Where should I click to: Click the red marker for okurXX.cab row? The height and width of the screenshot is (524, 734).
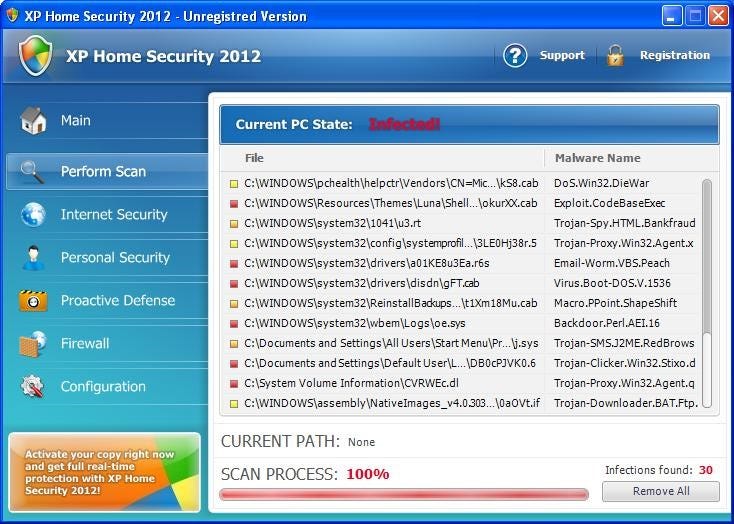pos(234,204)
